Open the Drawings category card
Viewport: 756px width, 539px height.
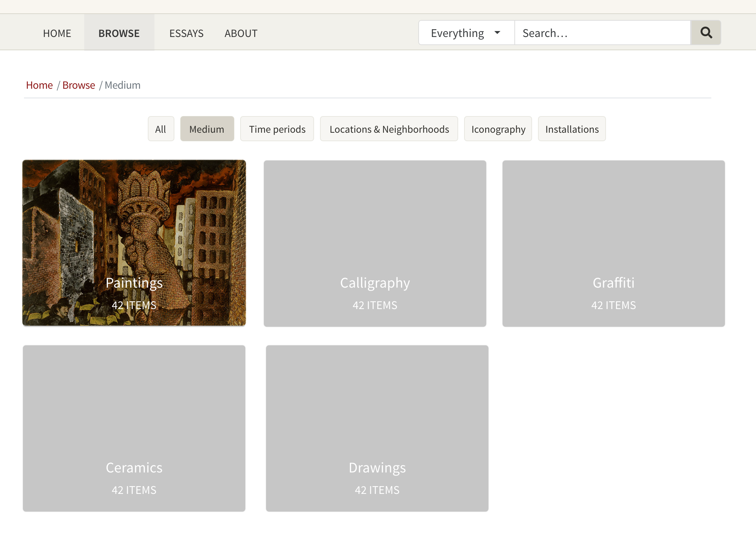377,428
